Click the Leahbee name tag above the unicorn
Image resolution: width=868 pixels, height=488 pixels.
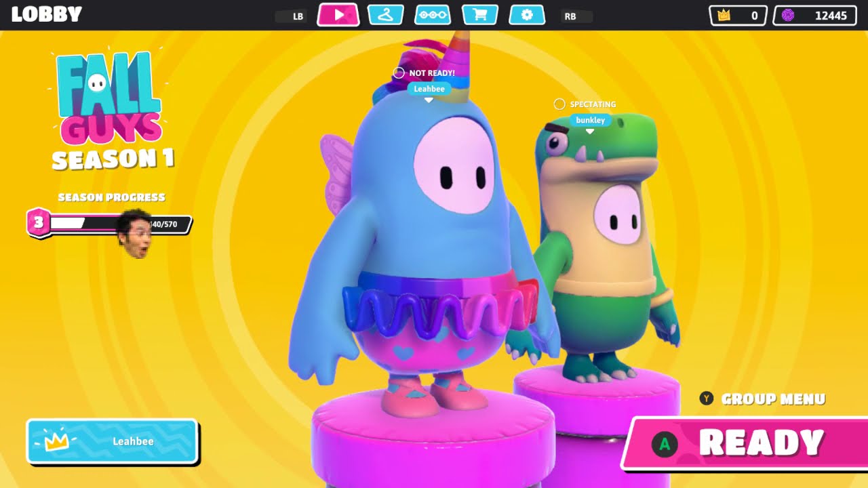(x=429, y=88)
